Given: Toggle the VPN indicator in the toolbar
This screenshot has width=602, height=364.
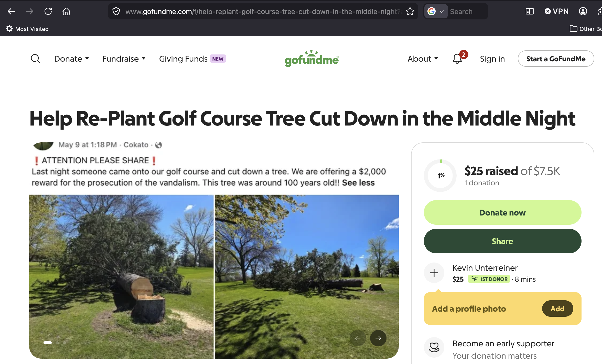Looking at the screenshot, I should click(557, 12).
